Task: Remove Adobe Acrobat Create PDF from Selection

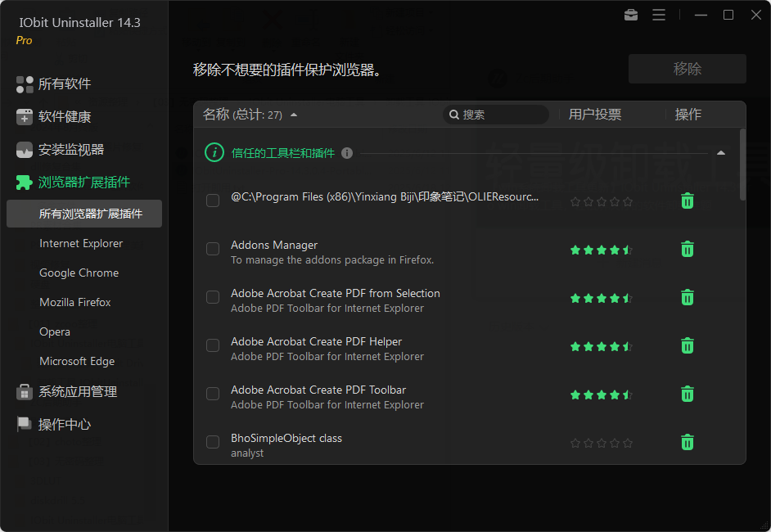Action: pos(688,297)
